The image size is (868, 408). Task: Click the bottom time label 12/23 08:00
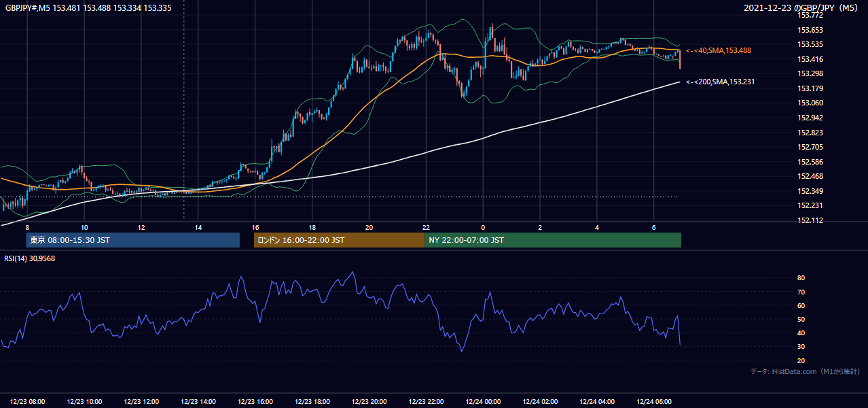coord(28,402)
